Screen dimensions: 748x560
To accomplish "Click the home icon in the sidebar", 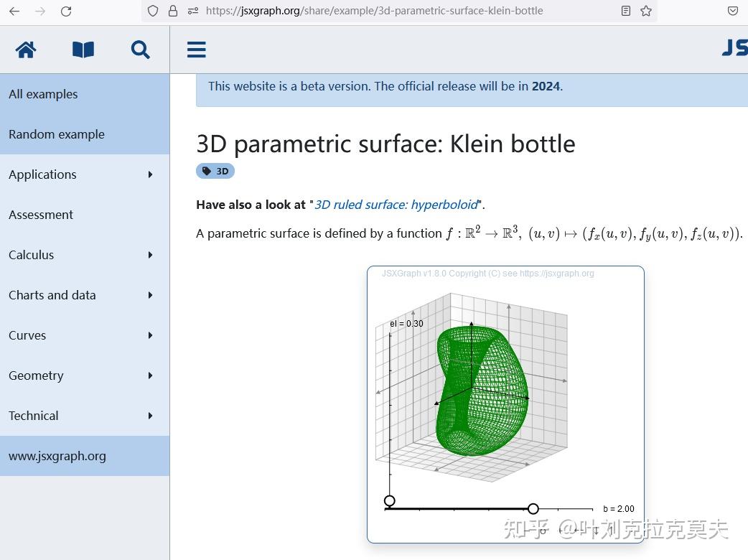I will tap(25, 49).
